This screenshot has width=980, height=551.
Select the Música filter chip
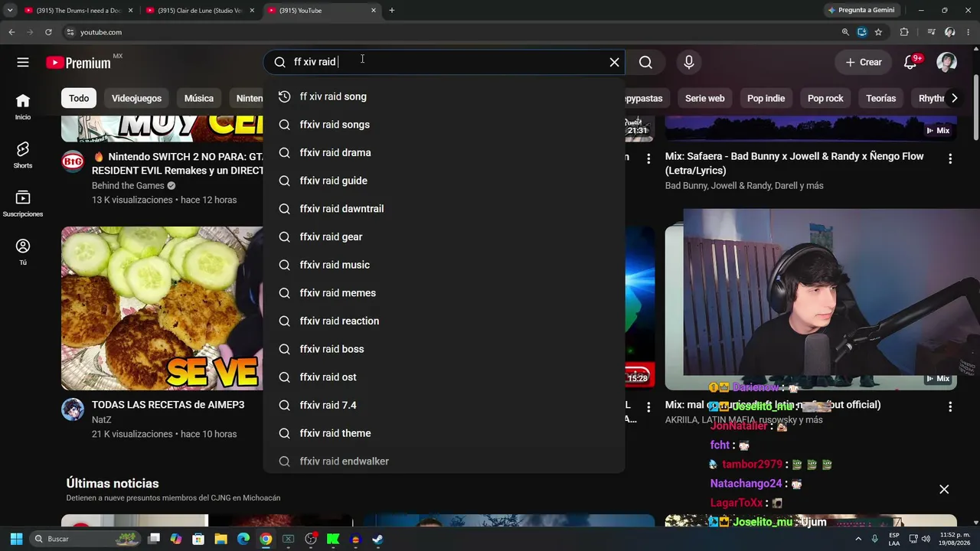click(x=199, y=98)
